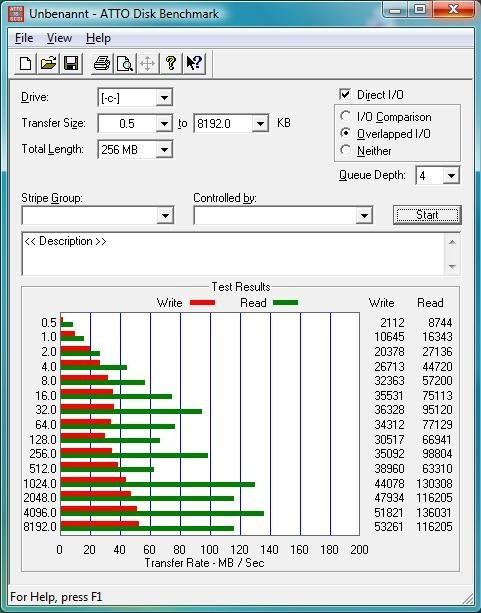Image resolution: width=481 pixels, height=613 pixels.
Task: Click the Save floppy disk icon
Action: [x=71, y=63]
